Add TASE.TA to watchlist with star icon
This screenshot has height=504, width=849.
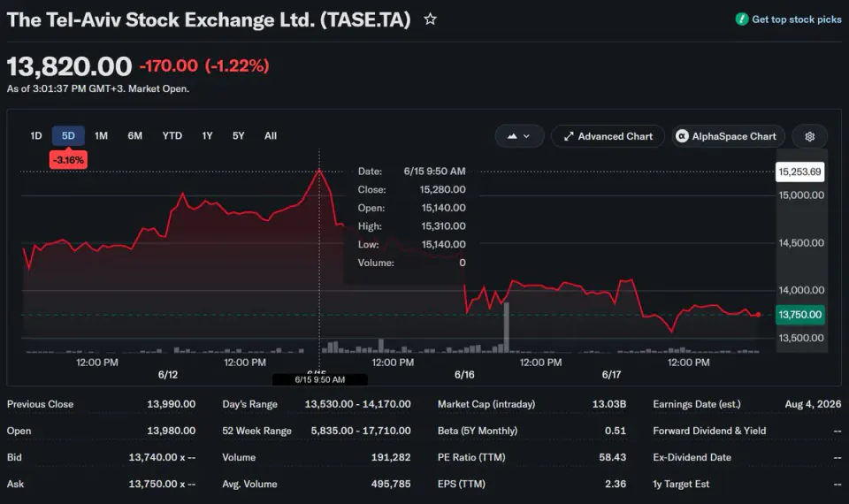(x=430, y=19)
